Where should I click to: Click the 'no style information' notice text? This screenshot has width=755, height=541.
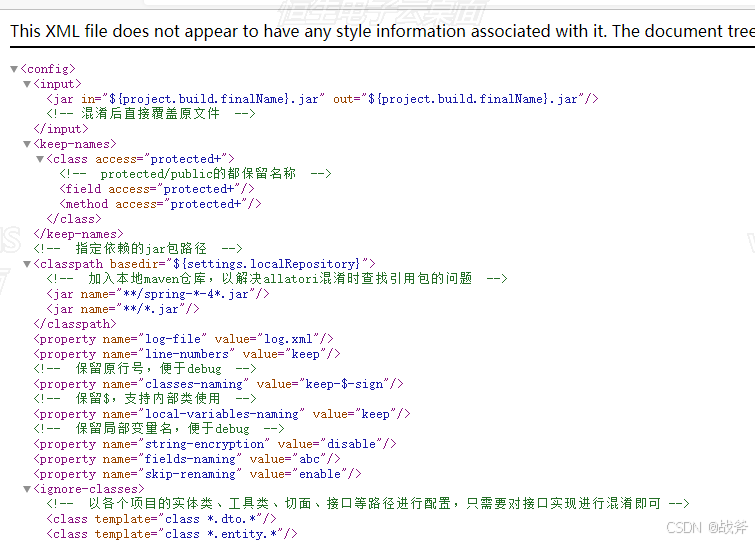[382, 31]
